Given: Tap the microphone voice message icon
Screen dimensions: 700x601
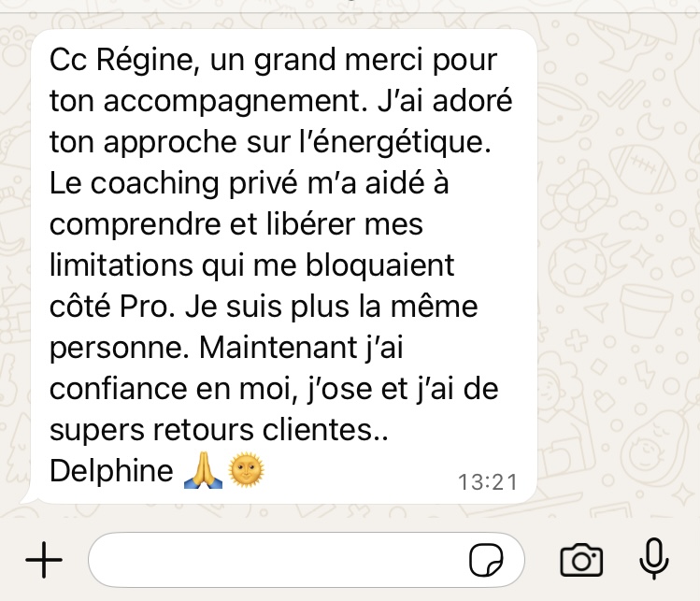Looking at the screenshot, I should tap(654, 559).
